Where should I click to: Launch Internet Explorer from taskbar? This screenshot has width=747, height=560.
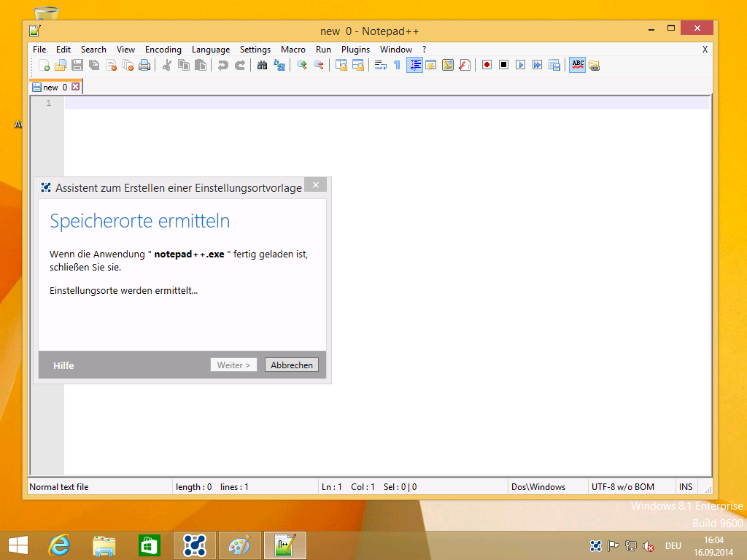60,545
